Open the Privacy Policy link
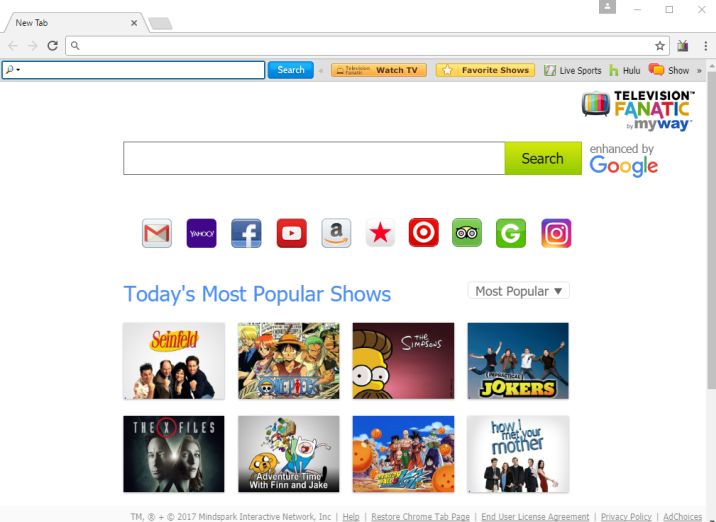The height and width of the screenshot is (522, 716). pos(626,517)
